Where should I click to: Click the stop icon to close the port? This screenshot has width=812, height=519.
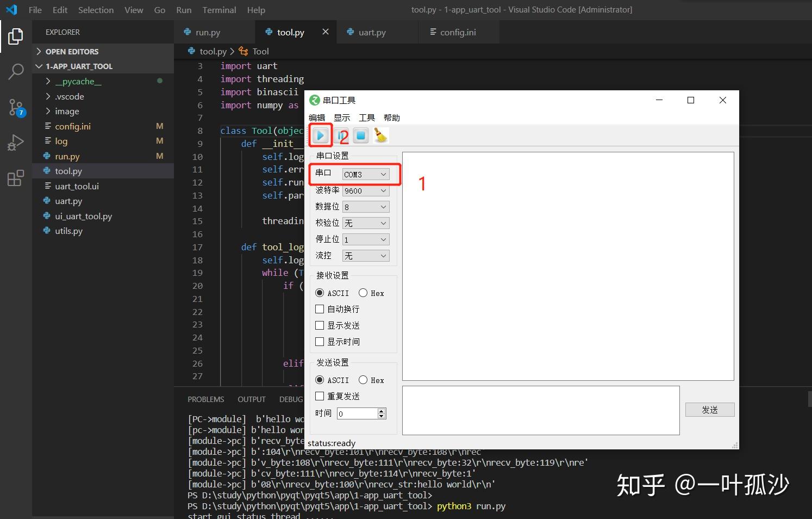360,135
